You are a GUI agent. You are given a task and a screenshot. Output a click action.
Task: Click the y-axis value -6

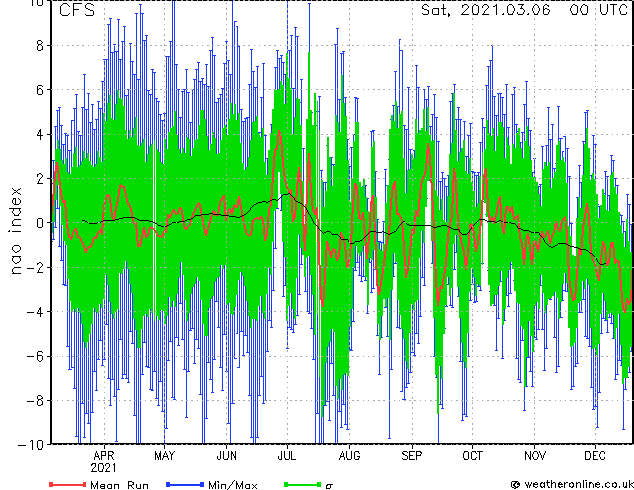35,357
